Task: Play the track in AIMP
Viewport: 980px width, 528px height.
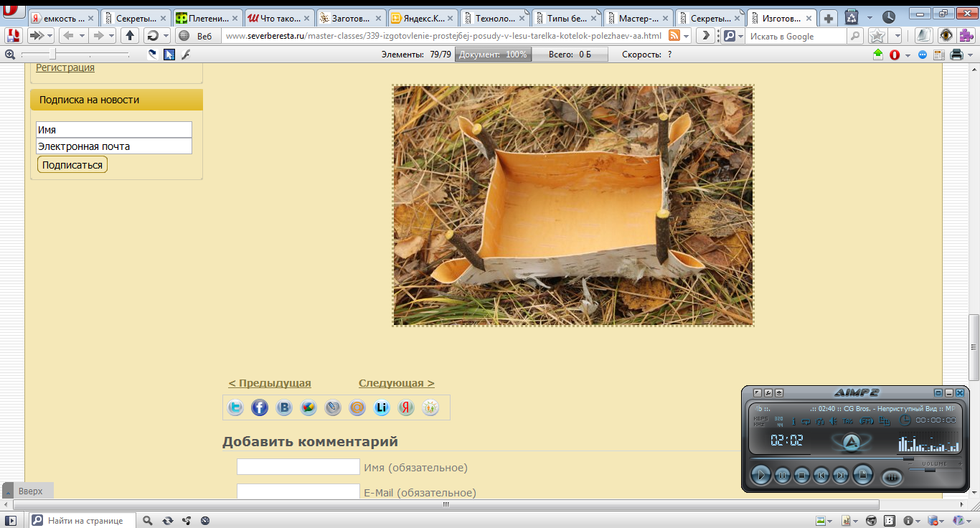Action: point(761,475)
